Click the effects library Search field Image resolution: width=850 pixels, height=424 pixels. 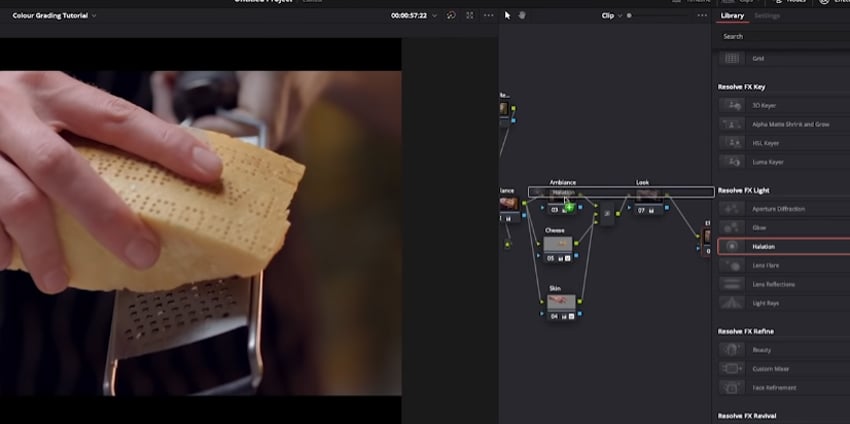pyautogui.click(x=782, y=36)
